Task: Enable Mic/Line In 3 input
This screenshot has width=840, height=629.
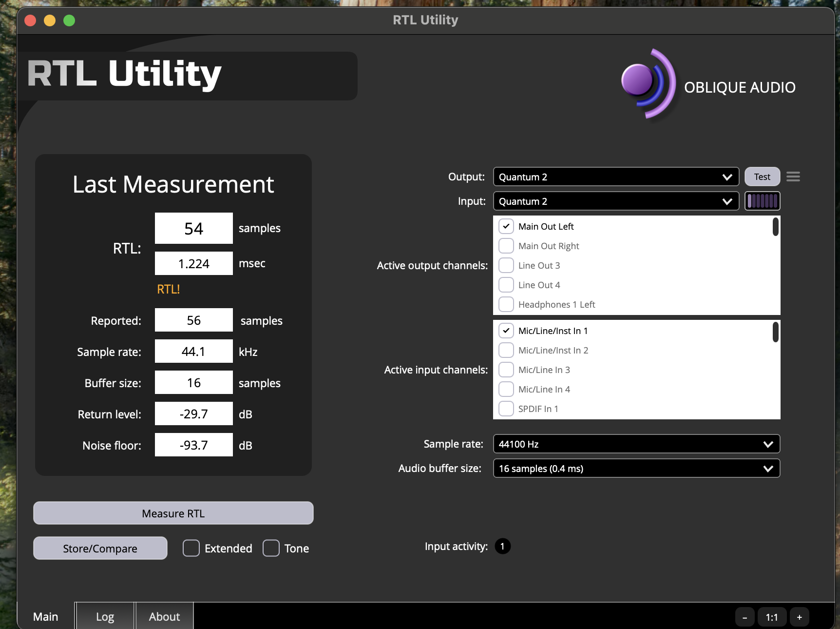Action: [506, 370]
